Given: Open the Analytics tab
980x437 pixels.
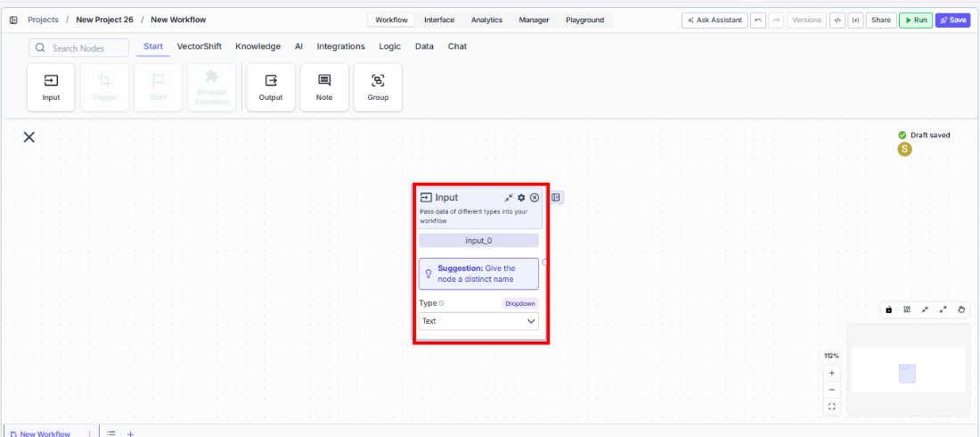Looking at the screenshot, I should 486,20.
